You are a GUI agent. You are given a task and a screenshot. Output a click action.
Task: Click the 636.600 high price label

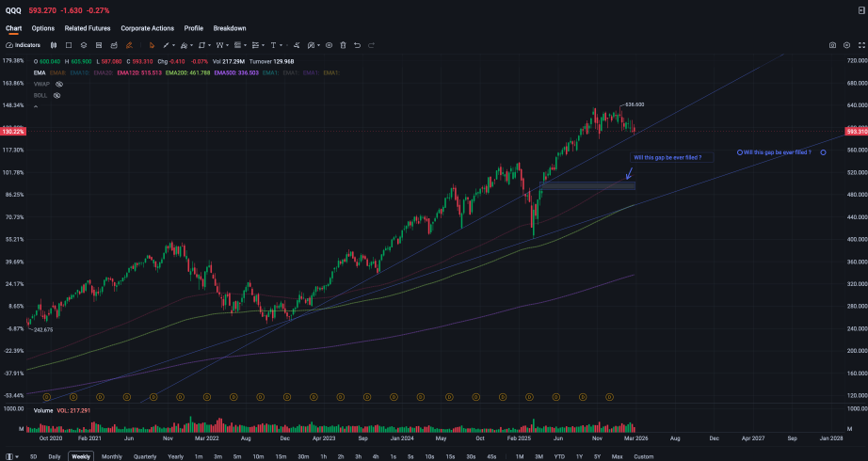click(635, 104)
